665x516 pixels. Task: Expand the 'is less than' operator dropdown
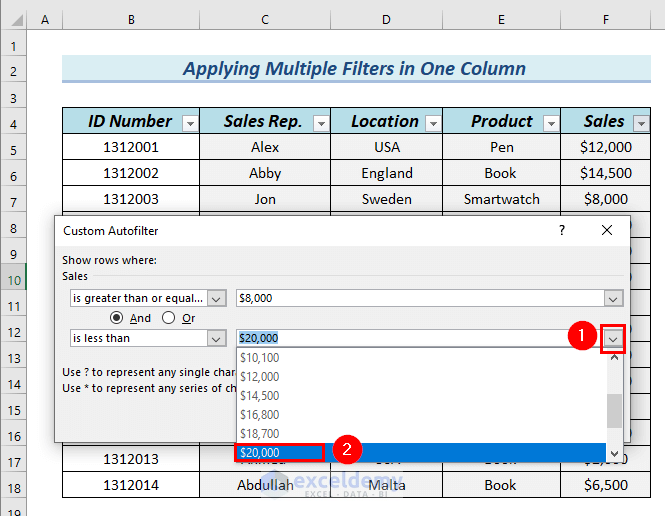point(216,338)
